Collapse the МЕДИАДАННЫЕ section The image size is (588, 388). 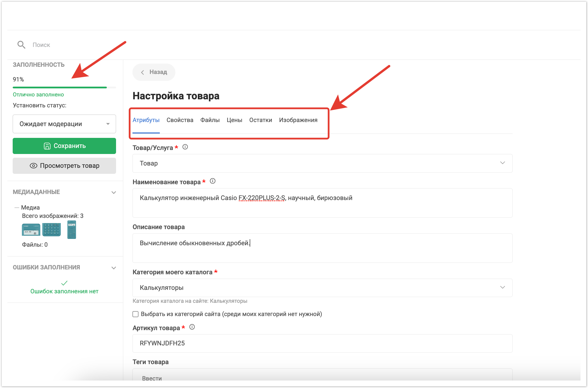pos(114,192)
